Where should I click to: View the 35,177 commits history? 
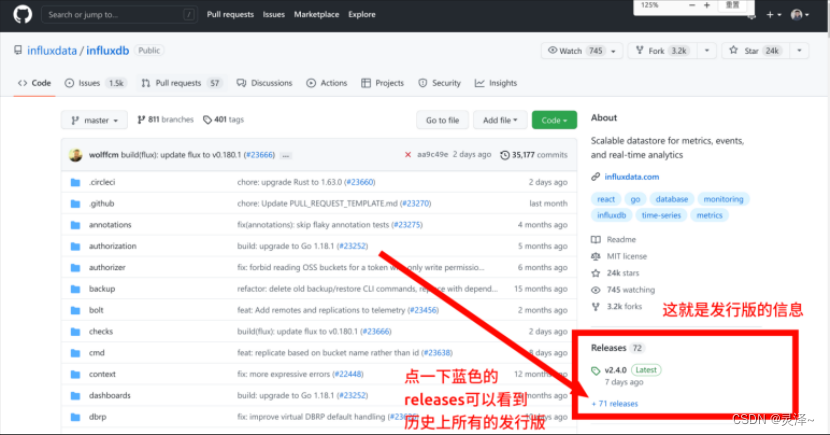pyautogui.click(x=534, y=155)
